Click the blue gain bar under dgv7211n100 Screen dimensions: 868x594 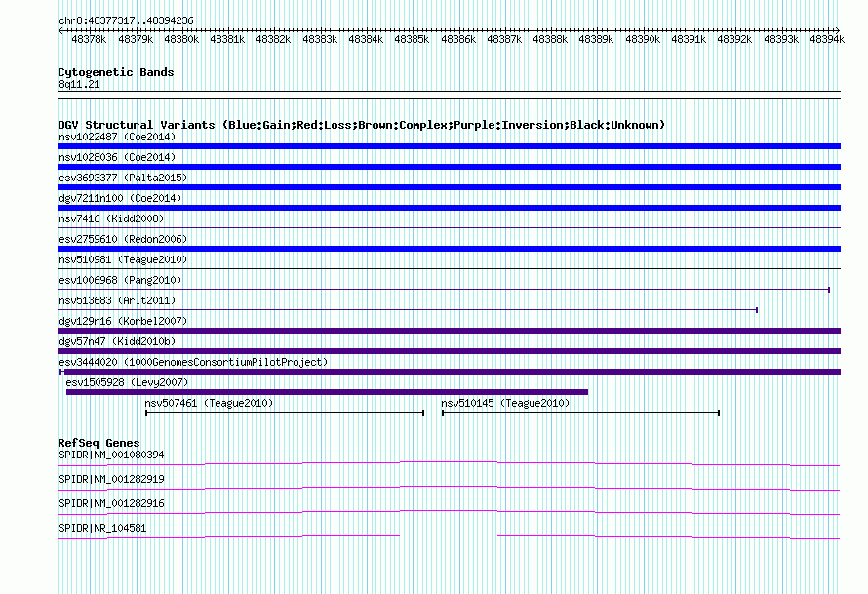coord(449,208)
